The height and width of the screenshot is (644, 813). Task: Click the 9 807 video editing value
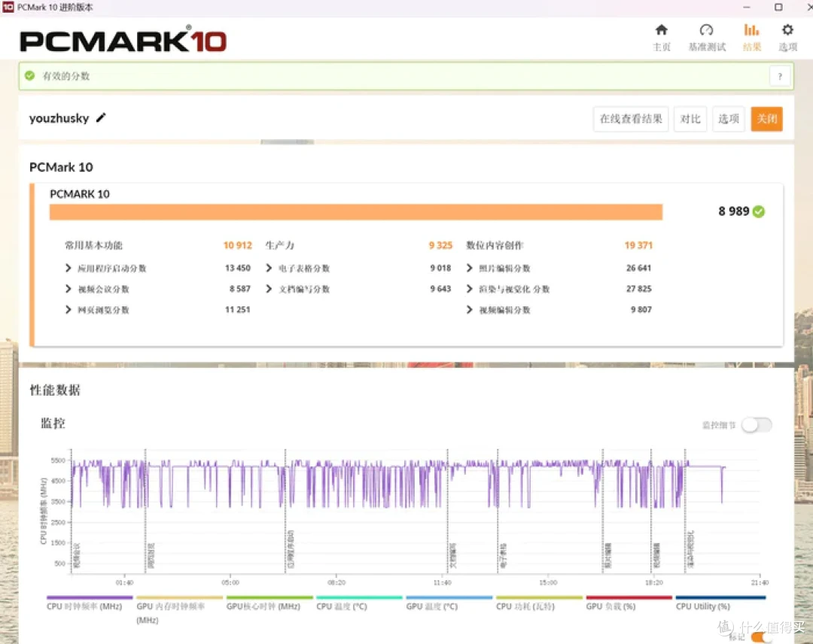point(641,309)
